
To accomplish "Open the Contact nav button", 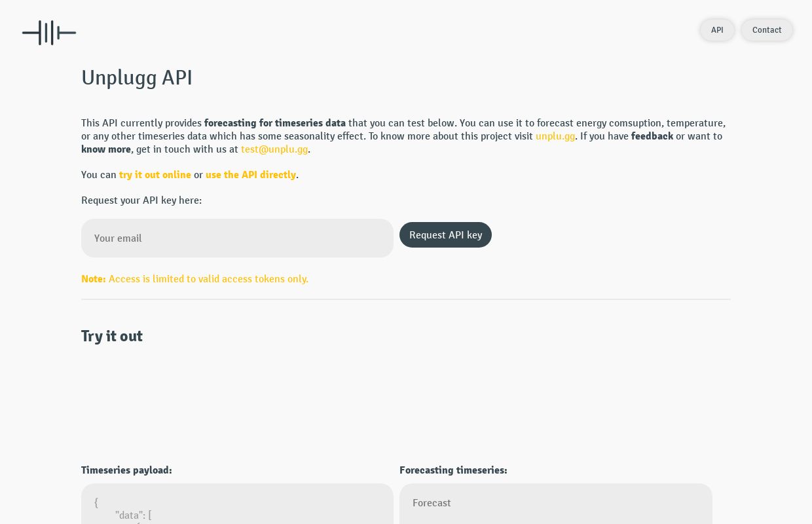I will (767, 30).
